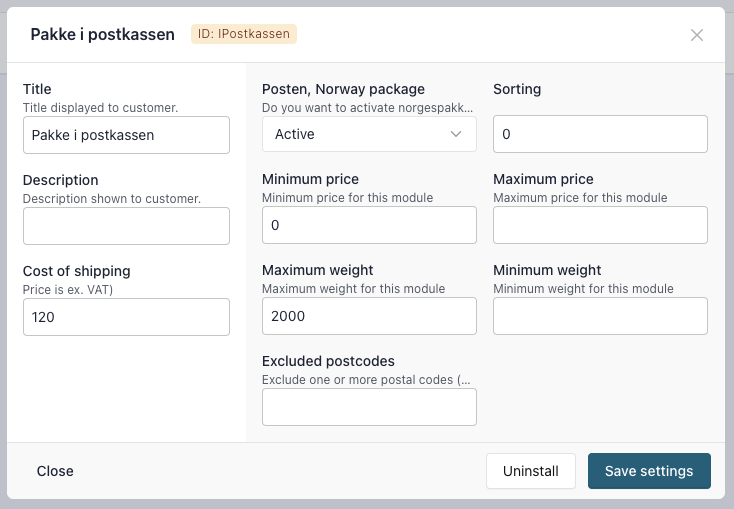Click the Uninstall button
Image resolution: width=734 pixels, height=509 pixels.
point(531,471)
